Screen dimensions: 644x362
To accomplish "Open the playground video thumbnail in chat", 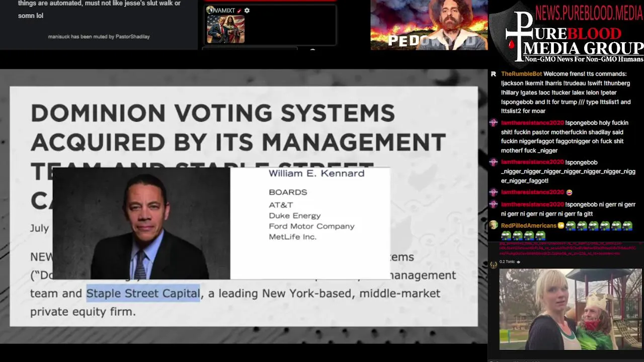I will click(571, 309).
